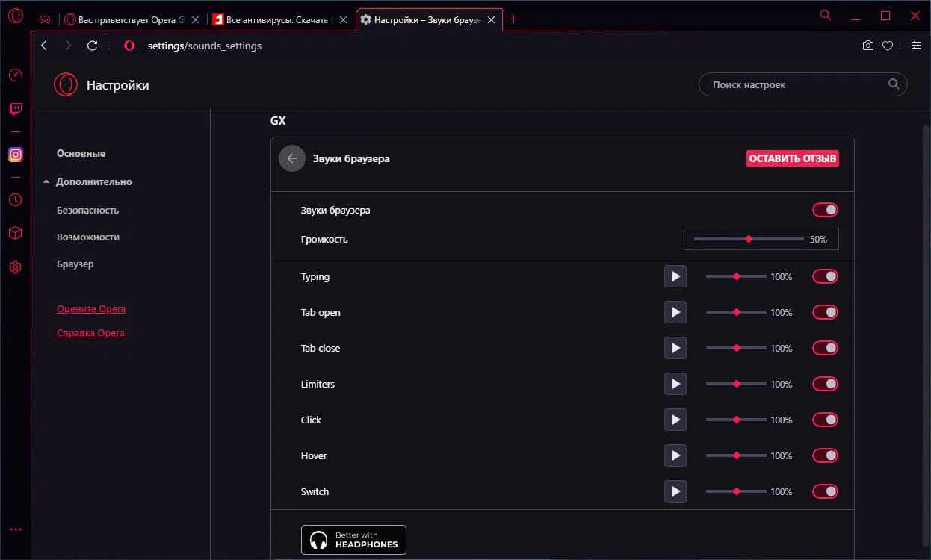
Task: Click magnifier in settings search box
Action: pos(894,84)
